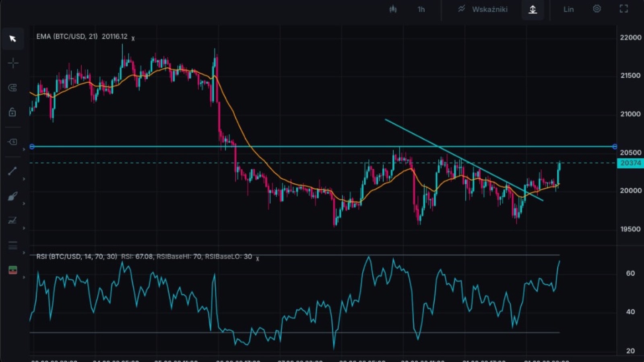The width and height of the screenshot is (644, 362).
Task: Click the RSI (BTC/USD, 14, 70, 30) legend label
Action: coord(76,256)
